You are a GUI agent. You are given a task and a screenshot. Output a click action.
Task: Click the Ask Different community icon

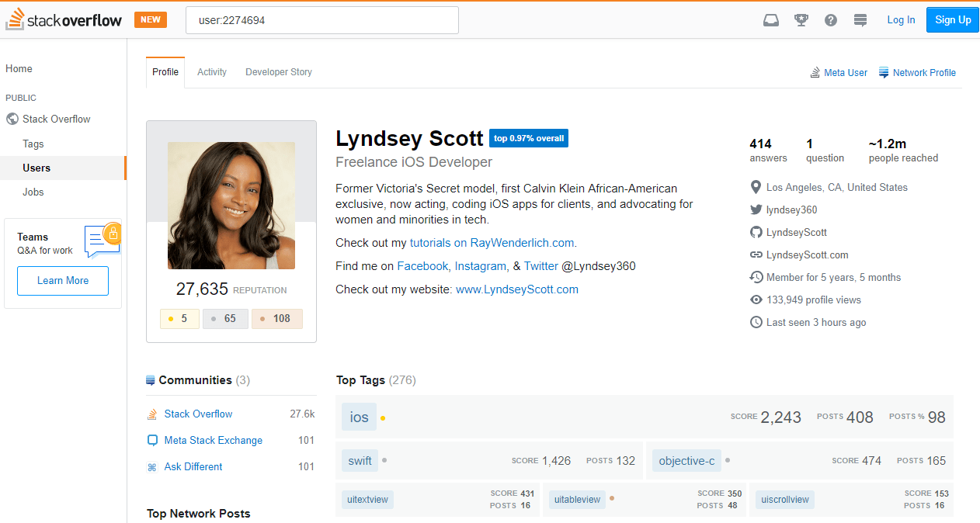click(152, 466)
